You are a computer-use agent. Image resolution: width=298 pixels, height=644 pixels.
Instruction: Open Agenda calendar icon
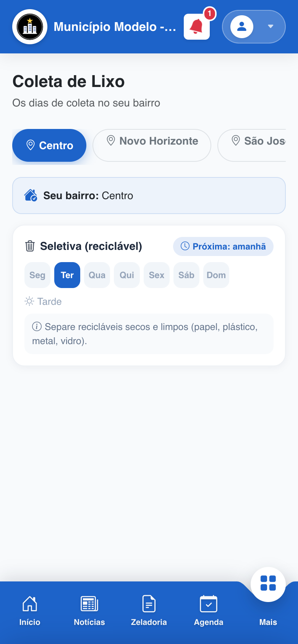coord(209,604)
